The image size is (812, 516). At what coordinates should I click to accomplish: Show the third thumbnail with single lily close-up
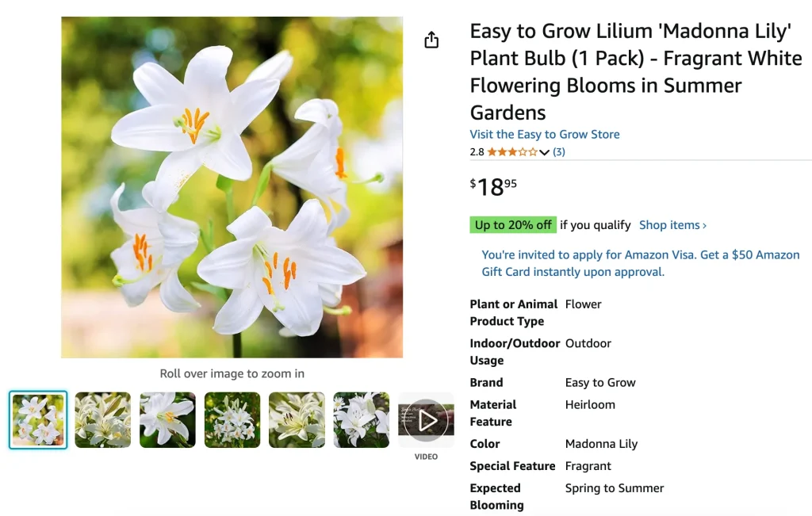point(167,420)
